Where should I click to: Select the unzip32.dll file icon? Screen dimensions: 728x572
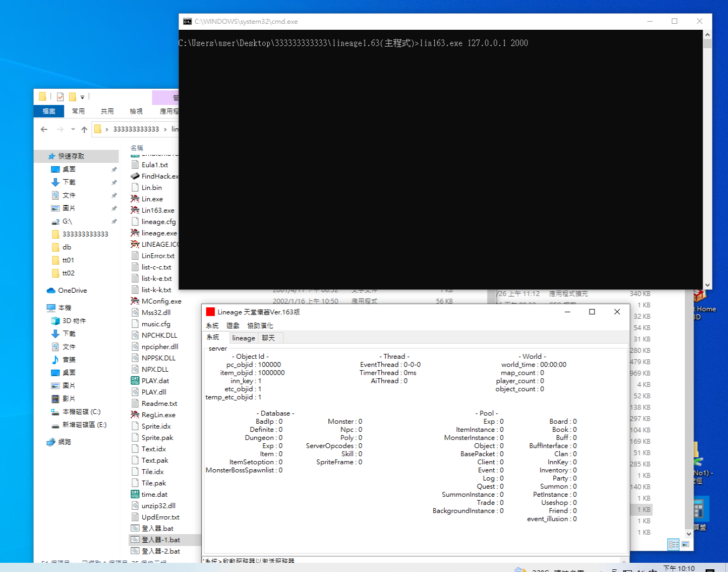[135, 505]
